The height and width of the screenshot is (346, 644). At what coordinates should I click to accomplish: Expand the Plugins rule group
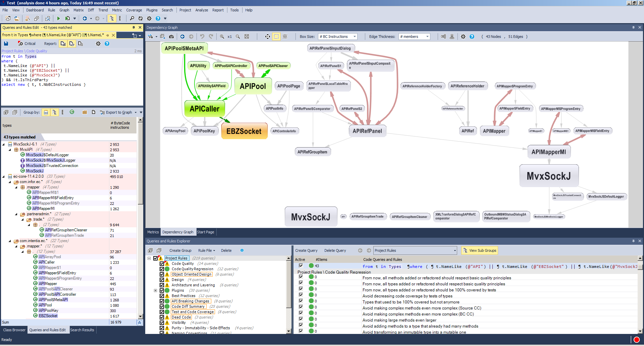(155, 290)
